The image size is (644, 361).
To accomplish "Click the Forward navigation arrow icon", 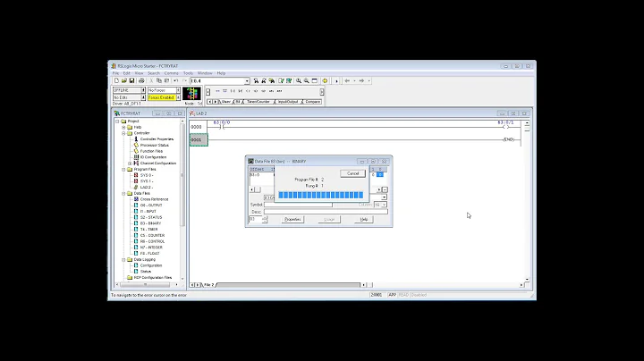I will (x=361, y=80).
